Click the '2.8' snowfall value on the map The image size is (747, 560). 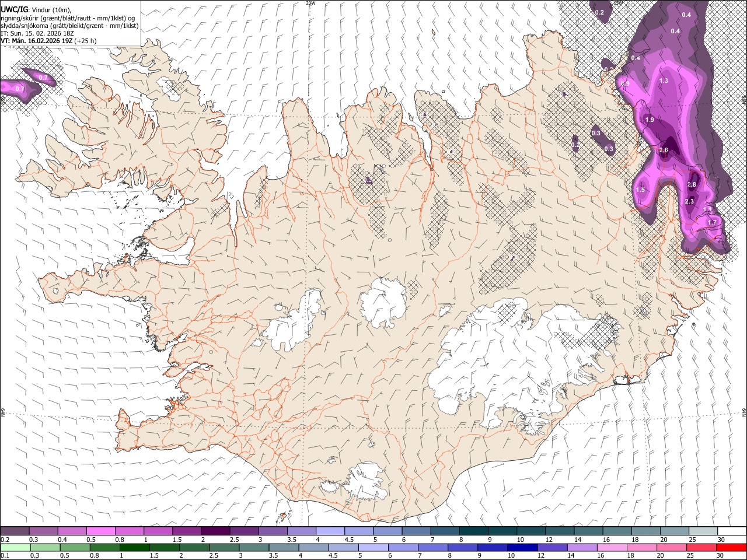click(x=692, y=185)
